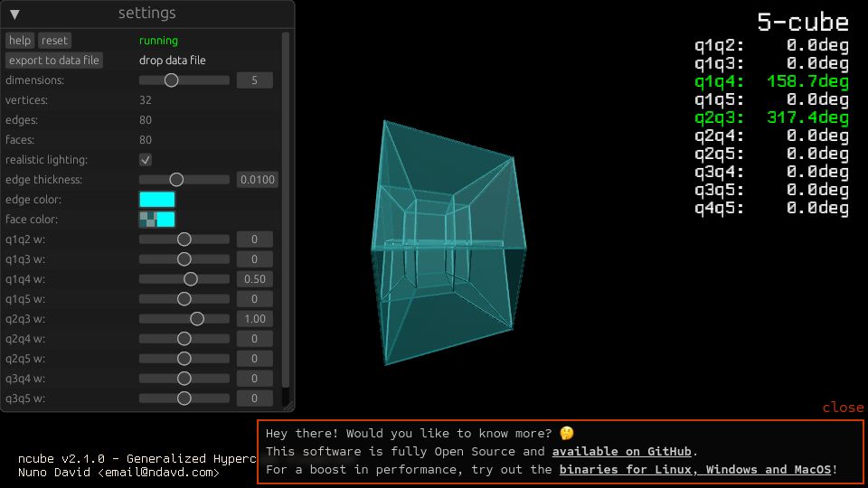The image size is (868, 488).
Task: Click the rotating 5-cube model
Action: (448, 242)
